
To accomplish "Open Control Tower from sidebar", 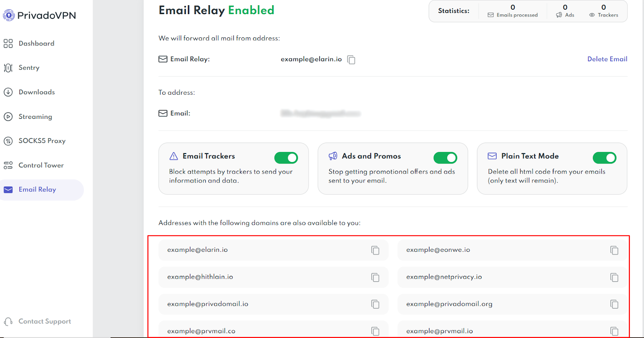I will 41,165.
